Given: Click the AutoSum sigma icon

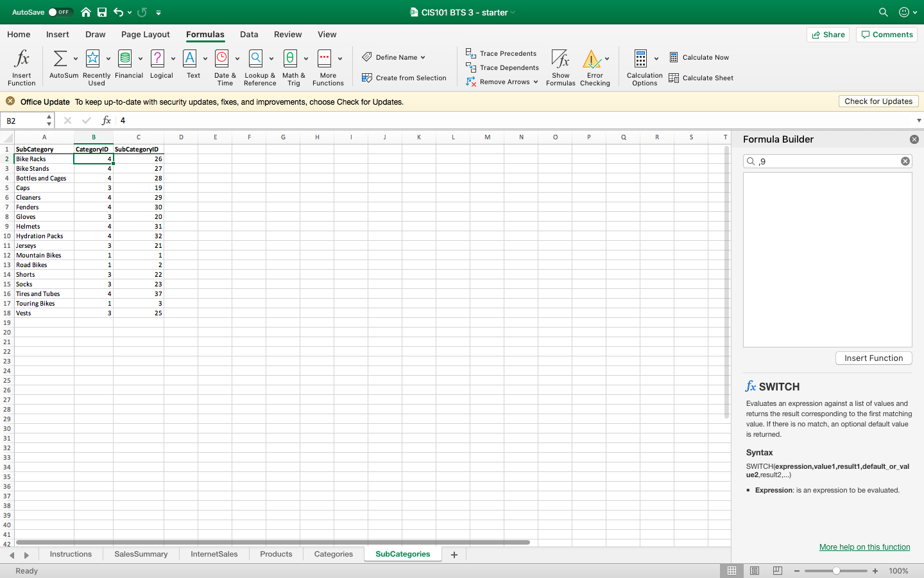Looking at the screenshot, I should coord(60,58).
